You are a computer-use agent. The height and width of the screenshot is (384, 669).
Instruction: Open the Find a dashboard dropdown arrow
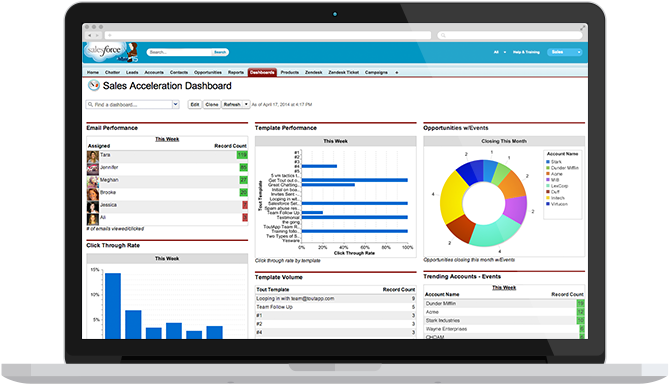[175, 104]
